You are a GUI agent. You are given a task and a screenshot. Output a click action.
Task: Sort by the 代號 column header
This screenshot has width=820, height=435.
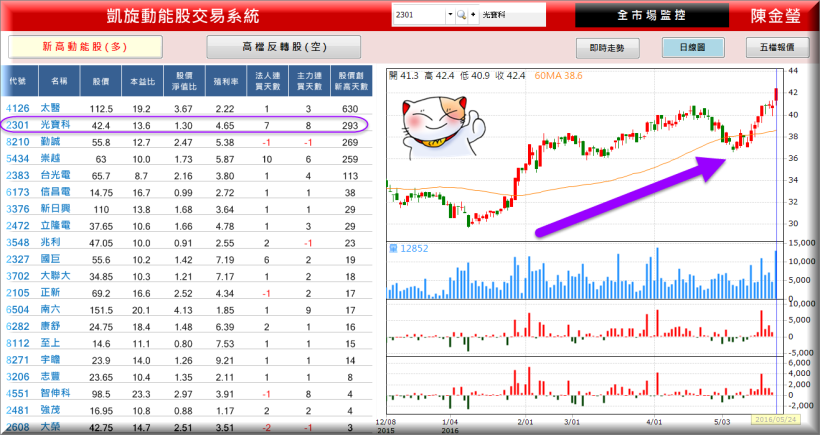pyautogui.click(x=19, y=81)
